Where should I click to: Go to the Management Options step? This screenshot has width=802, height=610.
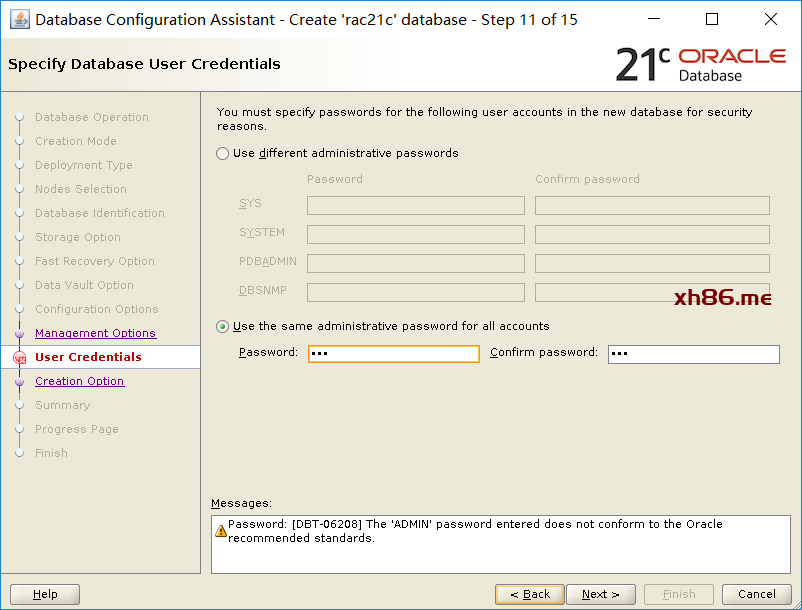pos(95,333)
